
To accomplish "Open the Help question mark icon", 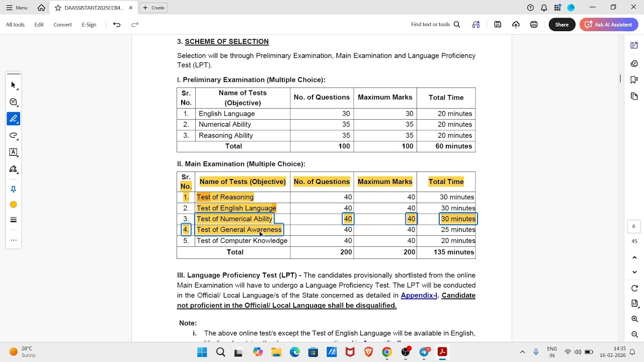I will pyautogui.click(x=530, y=8).
